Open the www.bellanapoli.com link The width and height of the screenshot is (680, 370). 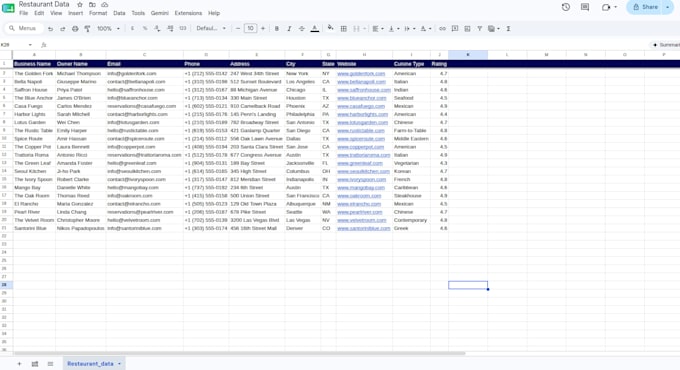[361, 82]
